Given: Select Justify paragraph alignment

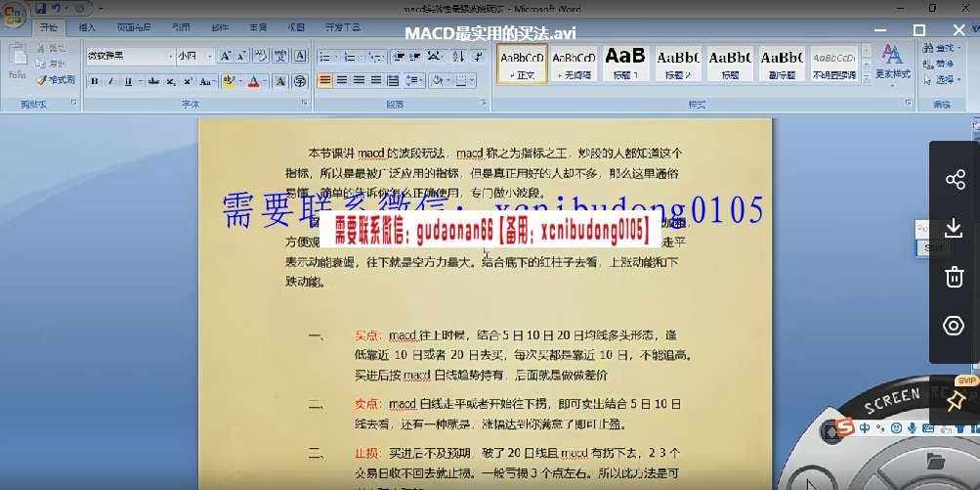Looking at the screenshot, I should 375,81.
